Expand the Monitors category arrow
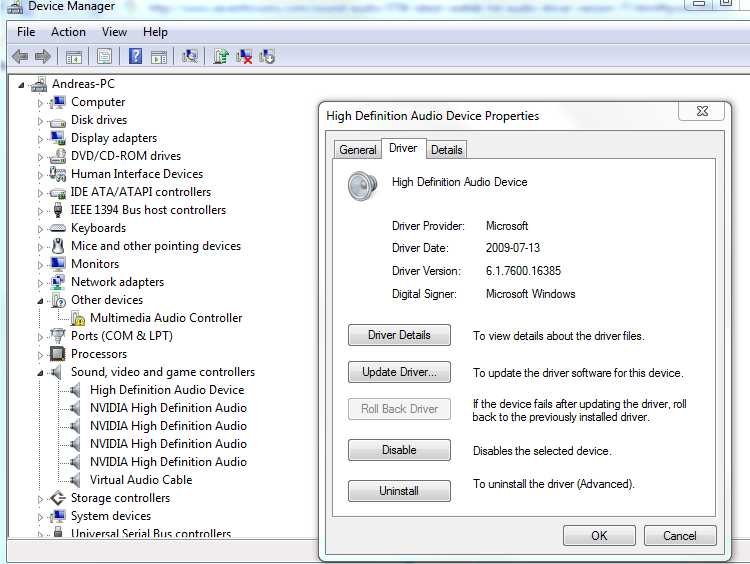This screenshot has height=564, width=750. [x=40, y=265]
